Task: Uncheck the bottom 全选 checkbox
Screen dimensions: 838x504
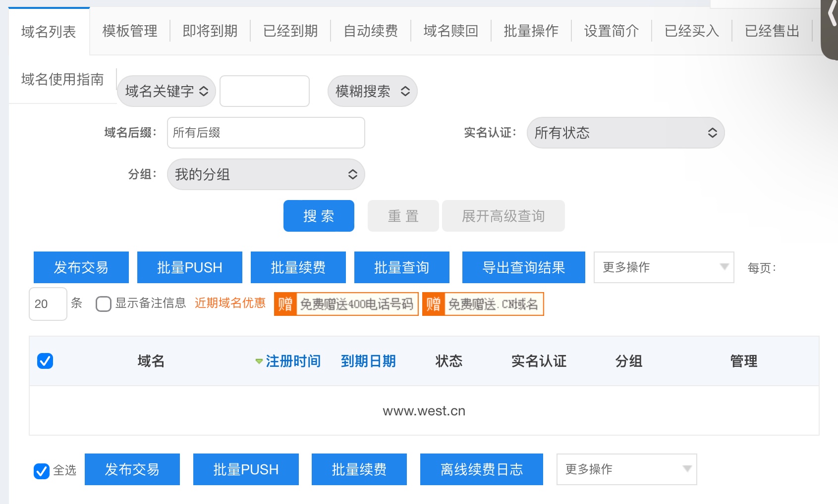Action: 42,471
